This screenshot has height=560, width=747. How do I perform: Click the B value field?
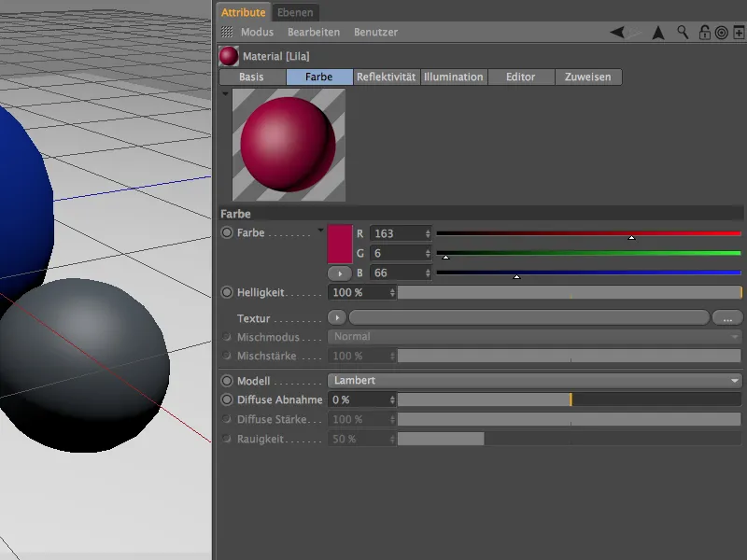click(x=398, y=273)
